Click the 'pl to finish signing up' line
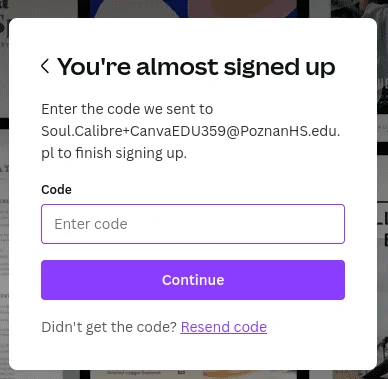This screenshot has height=379, width=388. tap(114, 153)
